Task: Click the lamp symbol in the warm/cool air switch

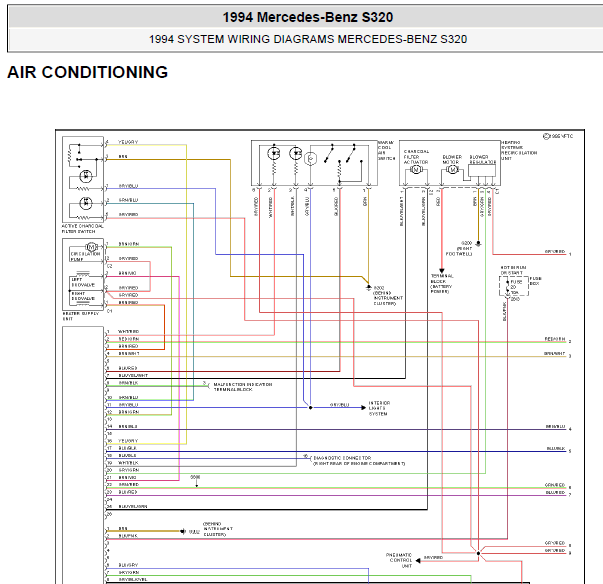Action: [310, 158]
